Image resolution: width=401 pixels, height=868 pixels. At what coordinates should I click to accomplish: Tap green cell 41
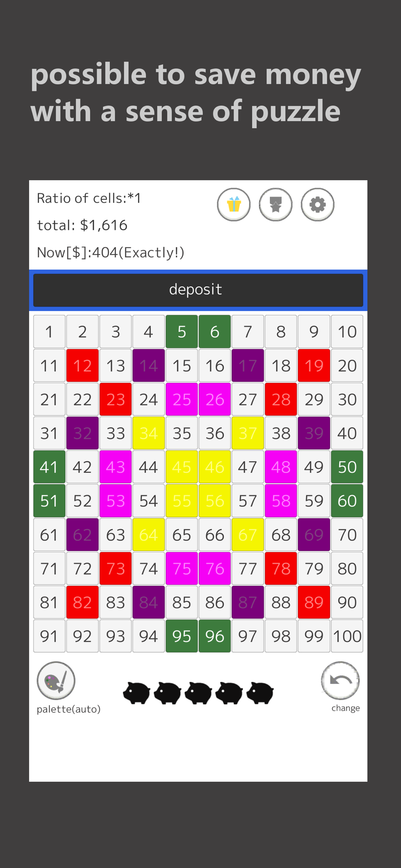(49, 467)
